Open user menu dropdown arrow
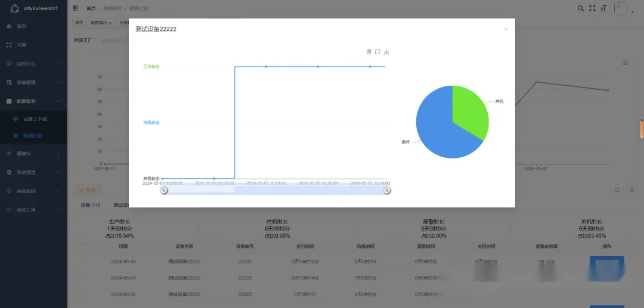The image size is (644, 308). (x=633, y=13)
